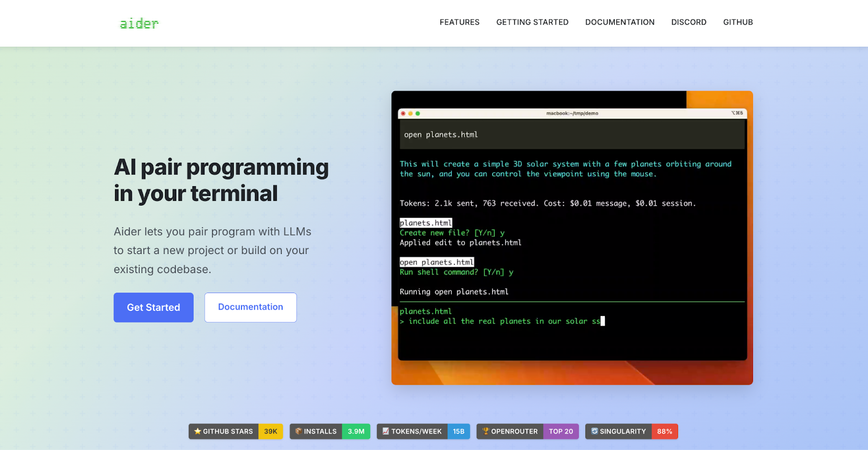The image size is (868, 450).
Task: Open Documentation in top navigation
Action: click(x=620, y=22)
